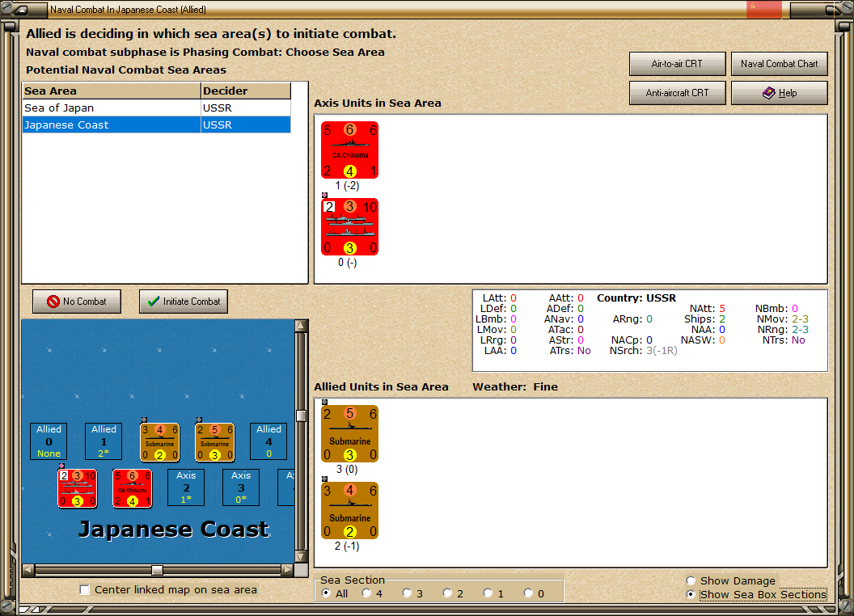Open the Help book icon button
The height and width of the screenshot is (616, 854).
(780, 93)
